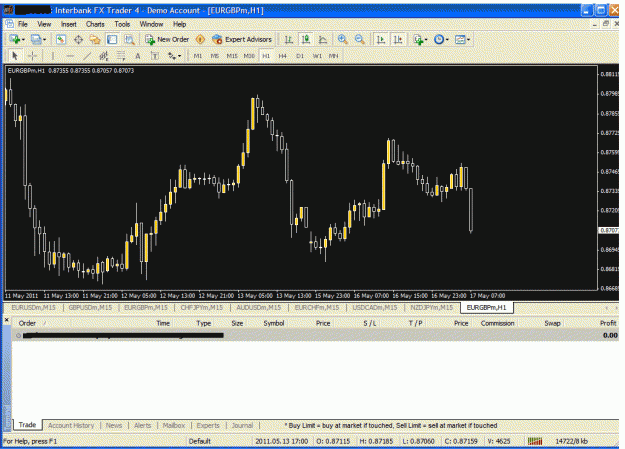Open the arrows shapes dropdown
This screenshot has height=449, width=625.
(x=174, y=56)
